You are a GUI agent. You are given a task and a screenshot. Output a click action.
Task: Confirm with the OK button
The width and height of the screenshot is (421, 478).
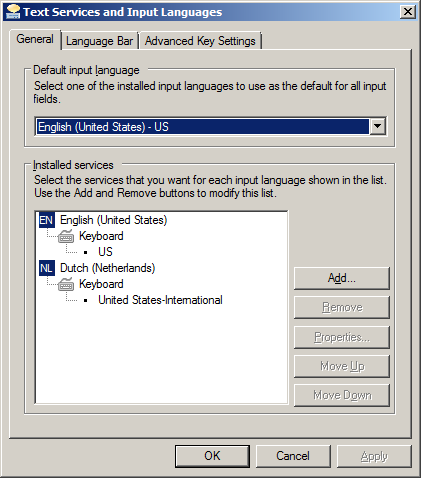(x=212, y=456)
